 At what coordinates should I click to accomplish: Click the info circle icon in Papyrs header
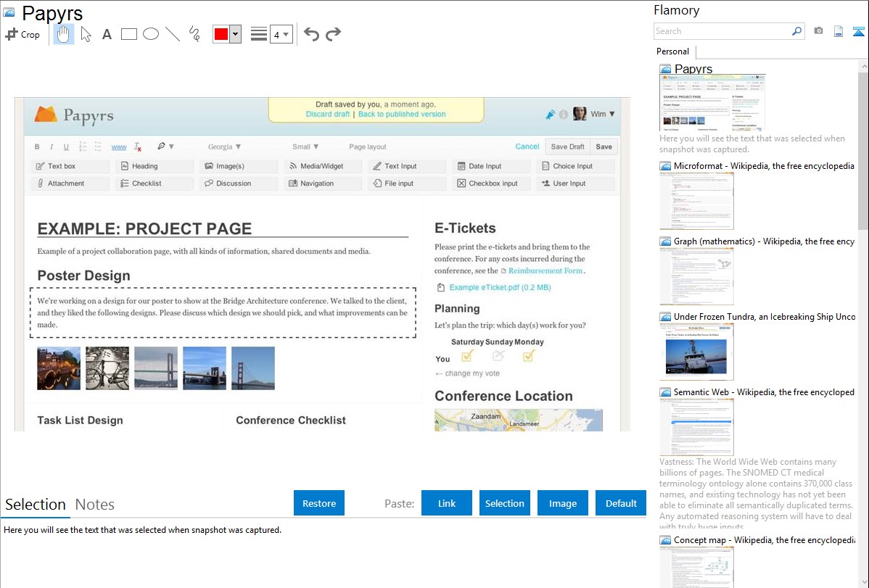coord(563,114)
